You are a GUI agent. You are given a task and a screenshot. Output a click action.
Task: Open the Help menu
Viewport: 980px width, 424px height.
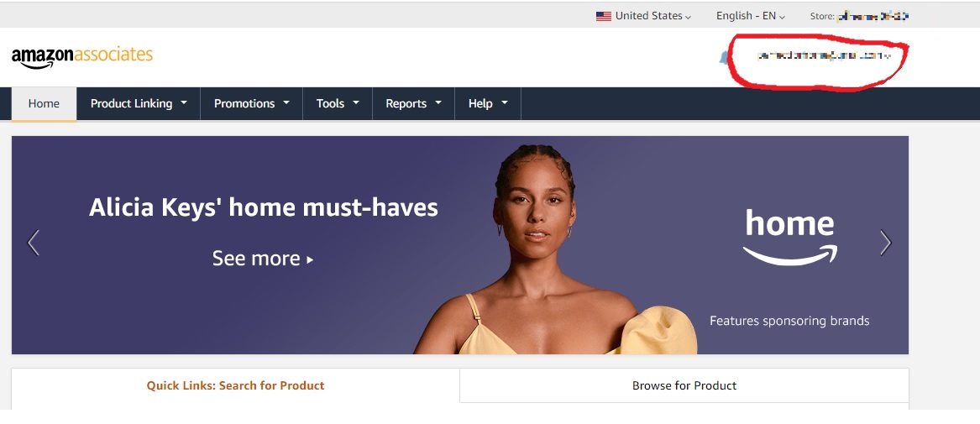coord(488,103)
